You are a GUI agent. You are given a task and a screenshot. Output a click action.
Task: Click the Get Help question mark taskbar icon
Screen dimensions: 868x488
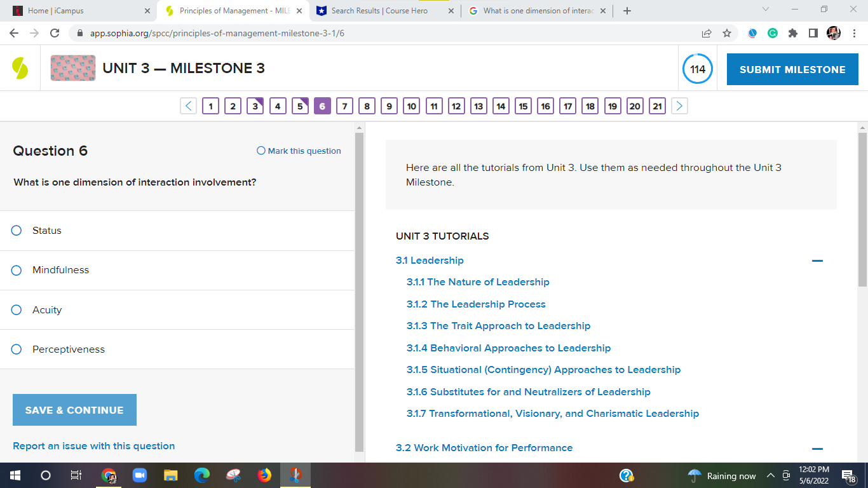click(x=627, y=475)
